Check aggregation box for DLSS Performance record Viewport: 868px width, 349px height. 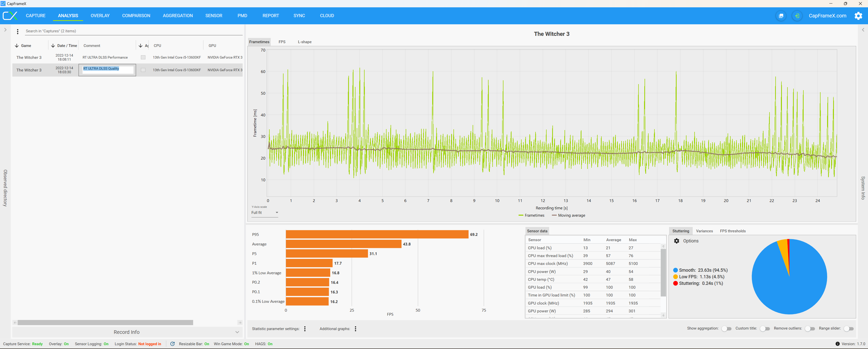click(143, 57)
